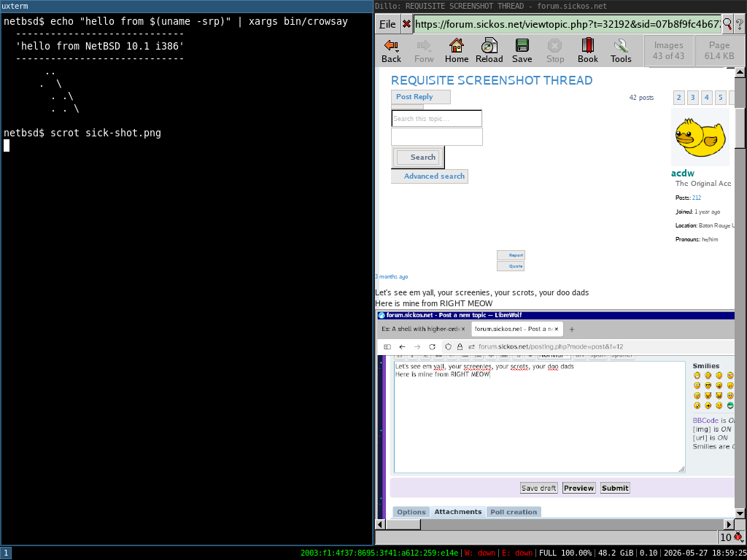Report the first post
Viewport: 747px width, 560px height.
pos(511,255)
